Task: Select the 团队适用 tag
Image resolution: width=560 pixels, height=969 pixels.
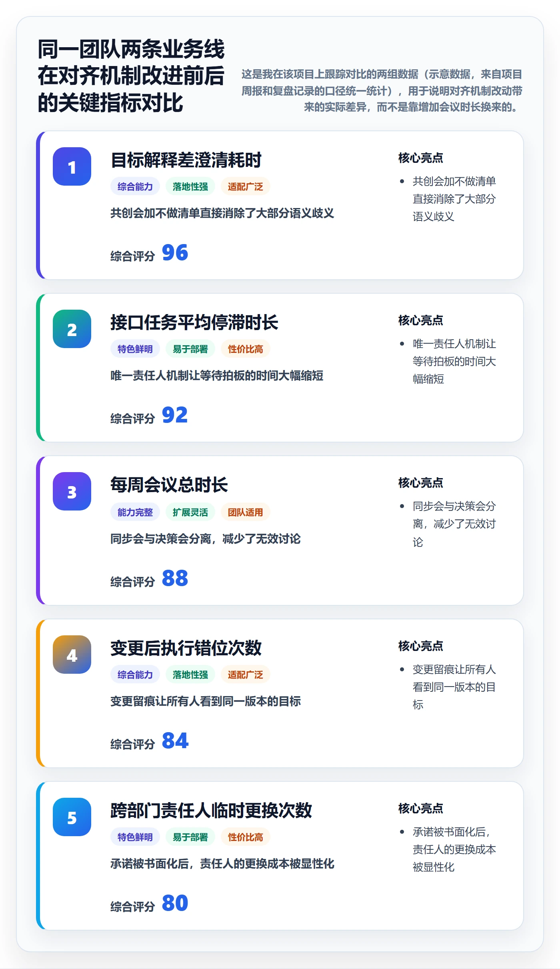Action: click(246, 512)
